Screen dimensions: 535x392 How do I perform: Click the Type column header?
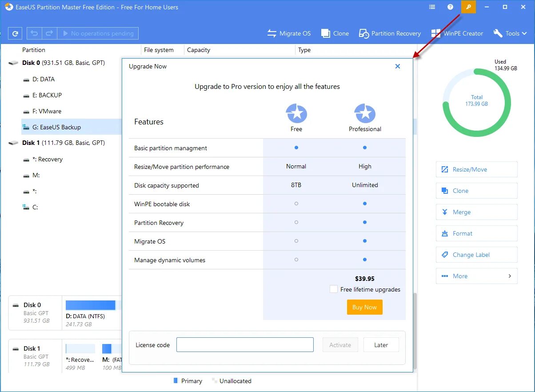pyautogui.click(x=304, y=50)
